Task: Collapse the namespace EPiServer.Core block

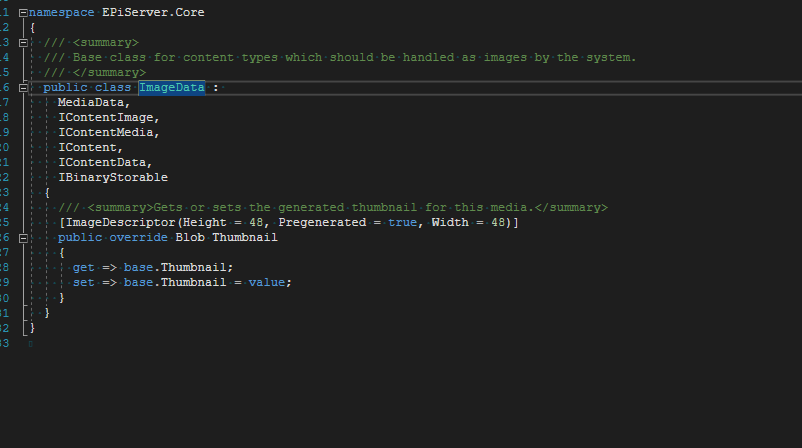Action: [x=23, y=13]
